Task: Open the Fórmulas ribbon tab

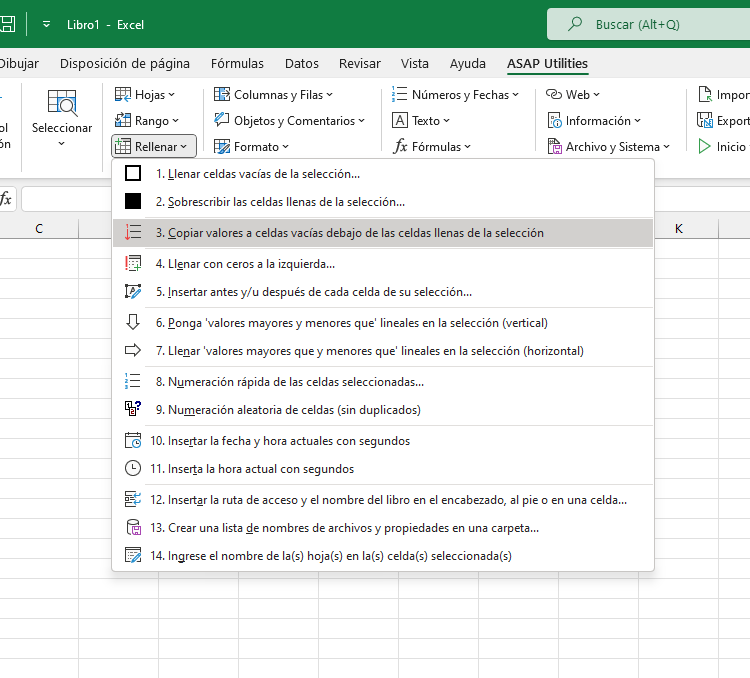Action: (x=237, y=64)
